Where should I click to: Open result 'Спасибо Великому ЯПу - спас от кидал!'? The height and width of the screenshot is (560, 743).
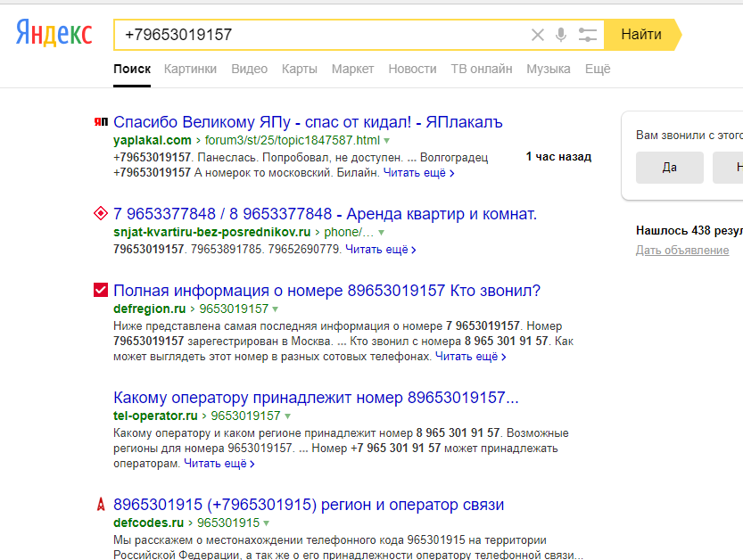[x=308, y=122]
